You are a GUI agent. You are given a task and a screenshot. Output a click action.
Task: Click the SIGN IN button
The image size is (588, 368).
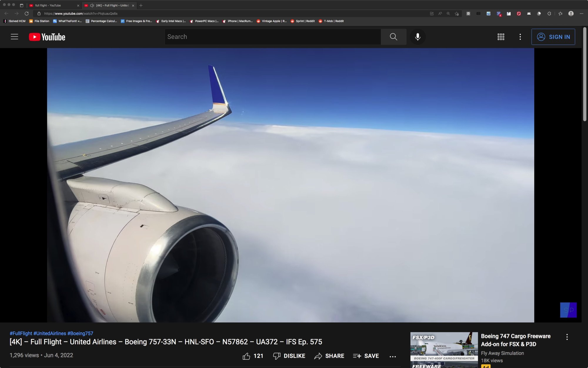click(x=553, y=37)
